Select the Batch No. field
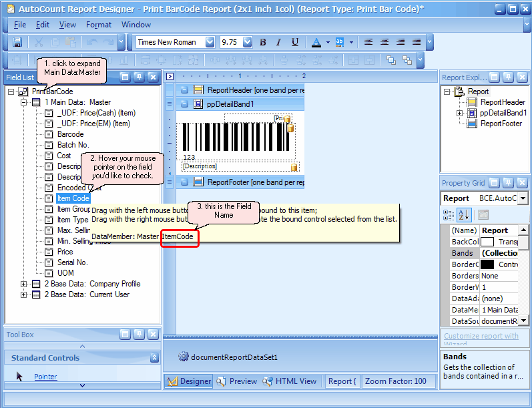This screenshot has height=408, width=532. [x=73, y=145]
